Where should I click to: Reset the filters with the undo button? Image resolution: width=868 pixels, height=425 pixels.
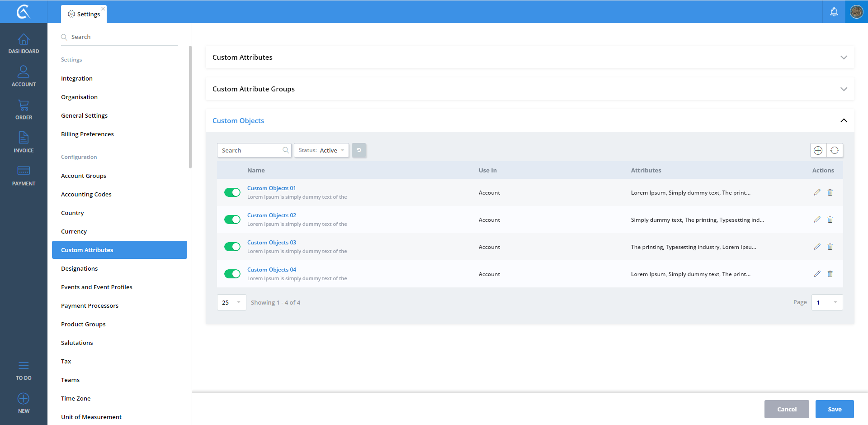point(359,150)
